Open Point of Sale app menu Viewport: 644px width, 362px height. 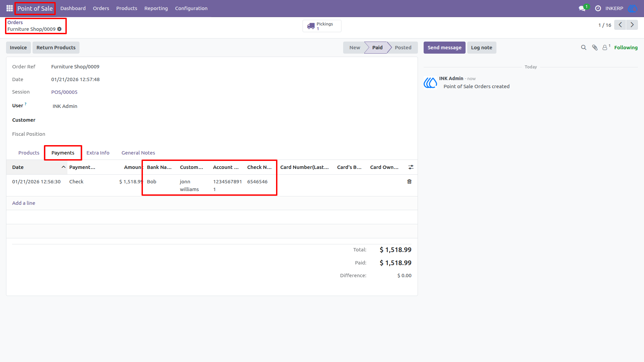click(x=35, y=8)
